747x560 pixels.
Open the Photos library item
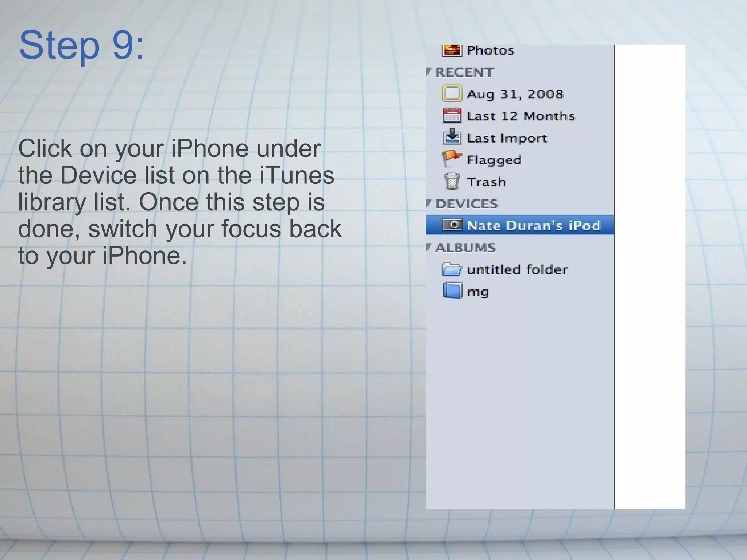click(490, 50)
